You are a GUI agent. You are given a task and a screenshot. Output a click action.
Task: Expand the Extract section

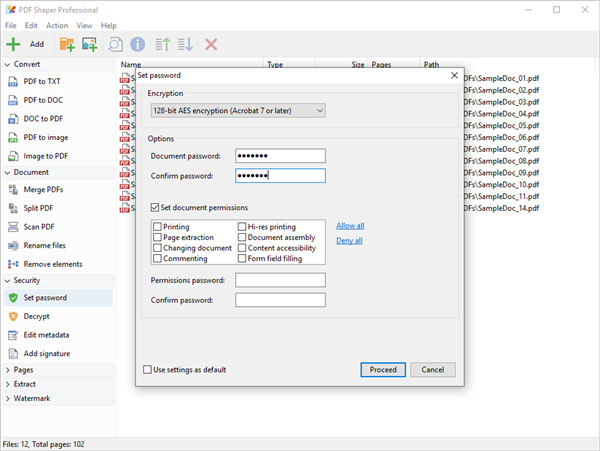7,384
